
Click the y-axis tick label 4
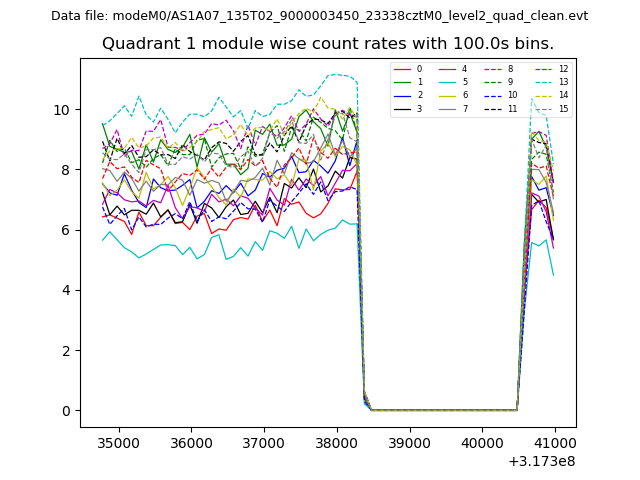pos(66,291)
